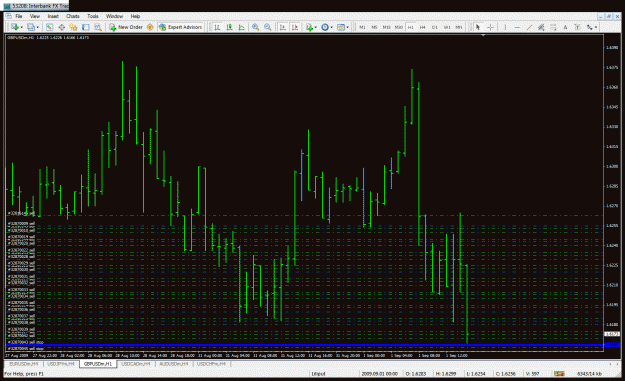Click the New Order button

(126, 27)
